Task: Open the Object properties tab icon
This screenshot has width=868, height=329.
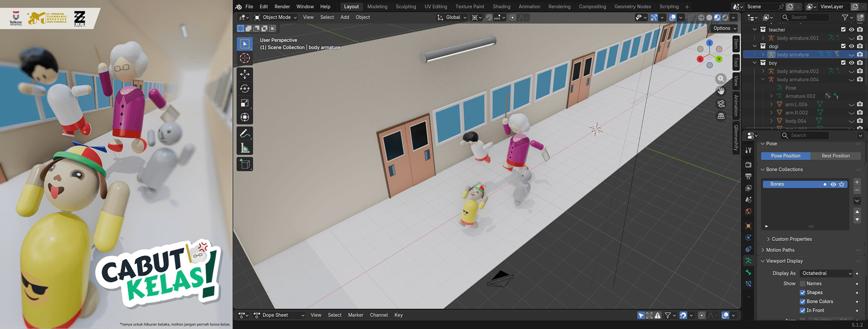Action: tap(748, 226)
